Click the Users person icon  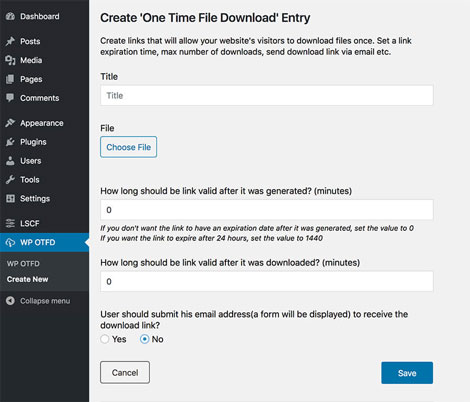click(10, 161)
